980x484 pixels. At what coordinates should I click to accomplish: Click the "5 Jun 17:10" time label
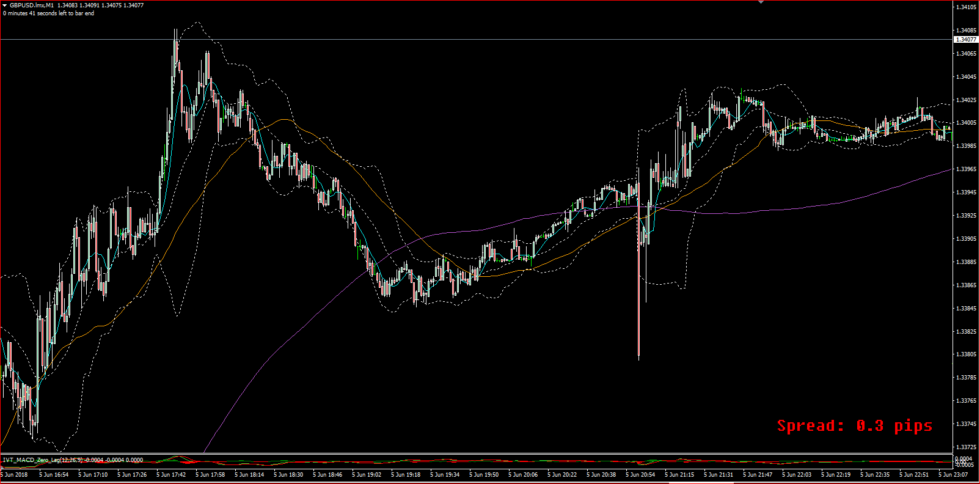(x=93, y=475)
